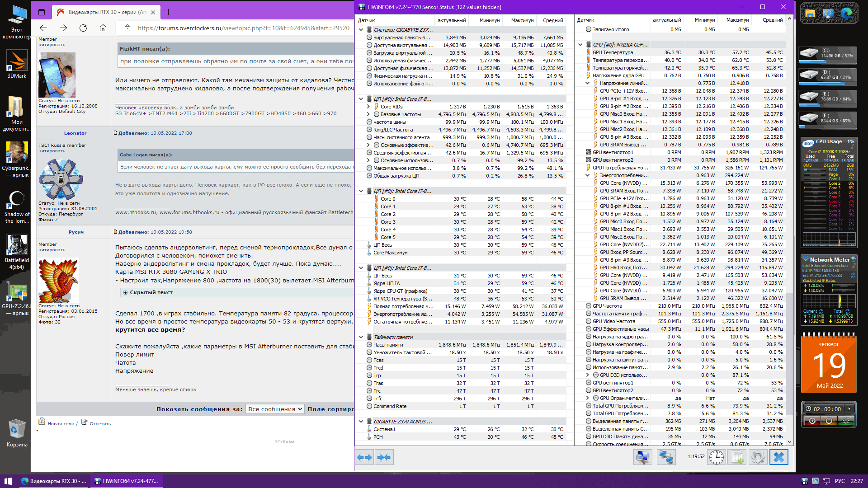The image size is (868, 488).
Task: Open the Все сообщения dropdown
Action: tap(275, 409)
